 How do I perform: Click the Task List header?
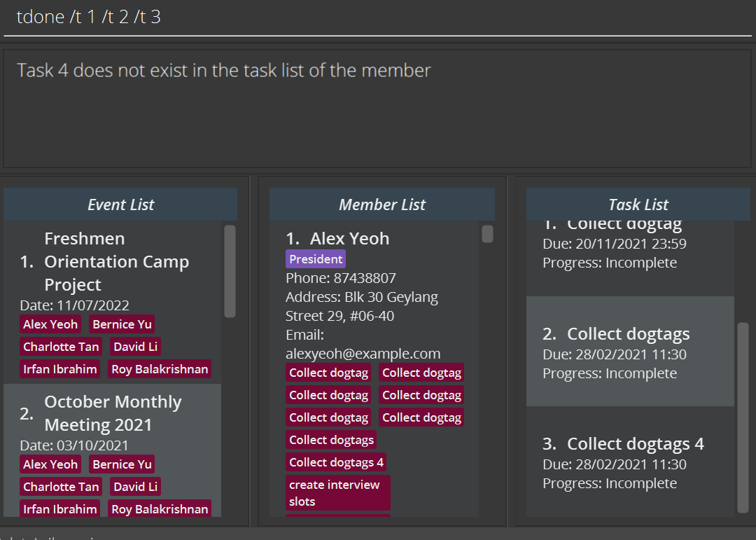coord(638,205)
